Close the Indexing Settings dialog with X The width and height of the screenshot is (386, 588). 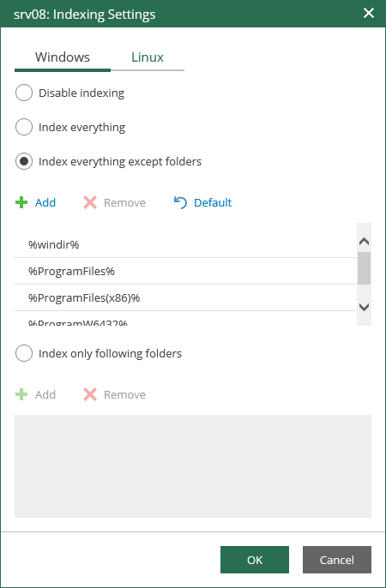(369, 13)
